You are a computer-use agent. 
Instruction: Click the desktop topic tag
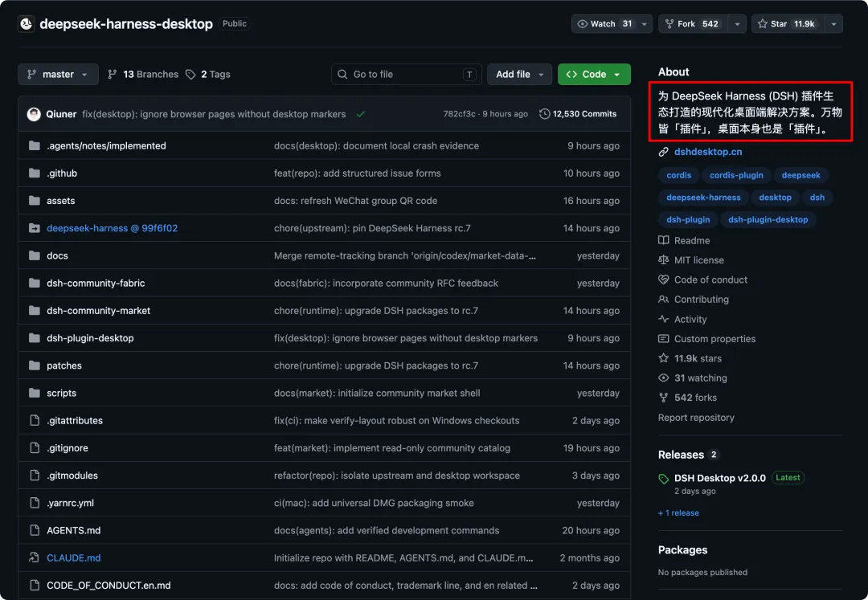click(775, 198)
